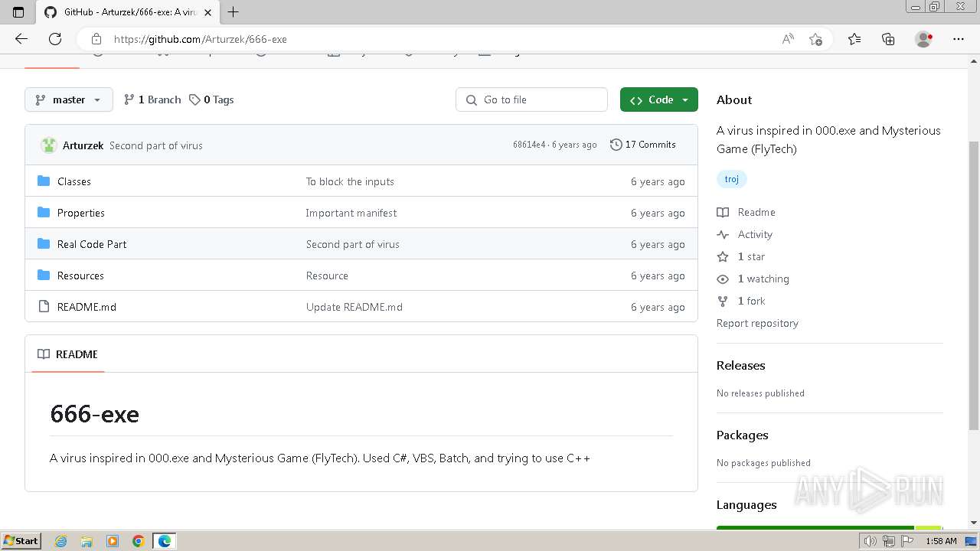
Task: Open the Resources folder
Action: [80, 275]
